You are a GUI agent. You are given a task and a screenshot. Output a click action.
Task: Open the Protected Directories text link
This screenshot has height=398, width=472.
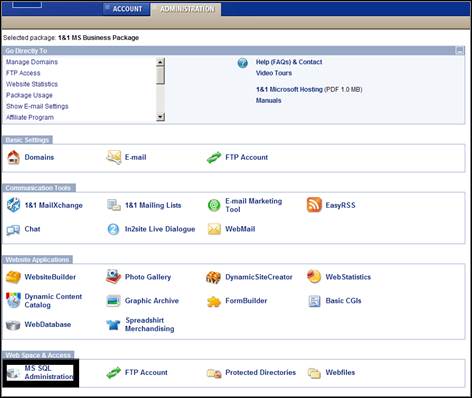(260, 373)
